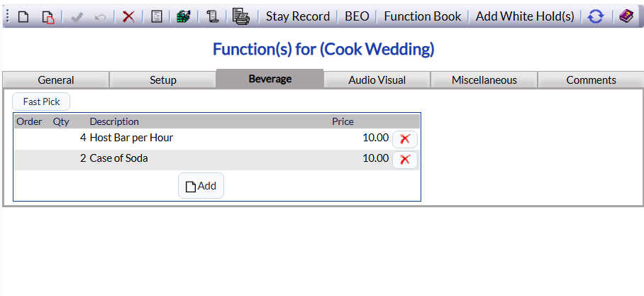This screenshot has width=644, height=296.
Task: Click the red X delete icon in toolbar
Action: pos(128,17)
